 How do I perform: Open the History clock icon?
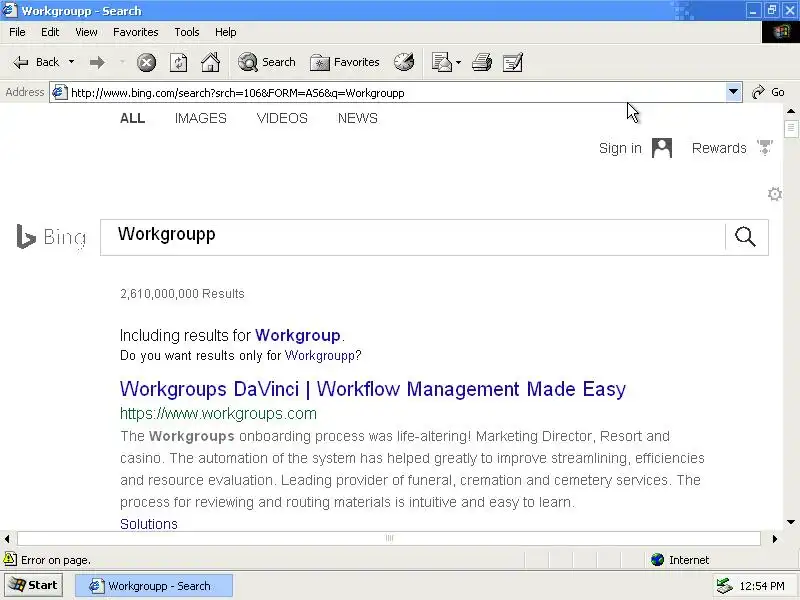[404, 62]
